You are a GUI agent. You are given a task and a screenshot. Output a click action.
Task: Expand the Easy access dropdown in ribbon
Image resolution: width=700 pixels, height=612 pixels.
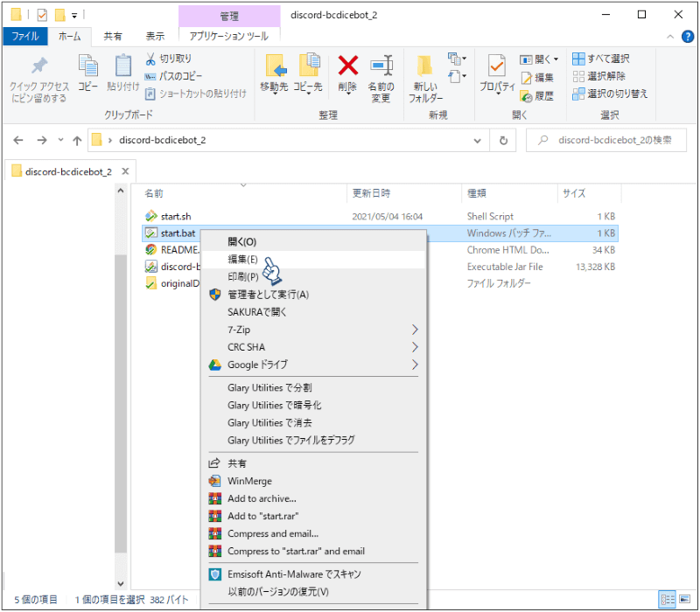(x=457, y=76)
